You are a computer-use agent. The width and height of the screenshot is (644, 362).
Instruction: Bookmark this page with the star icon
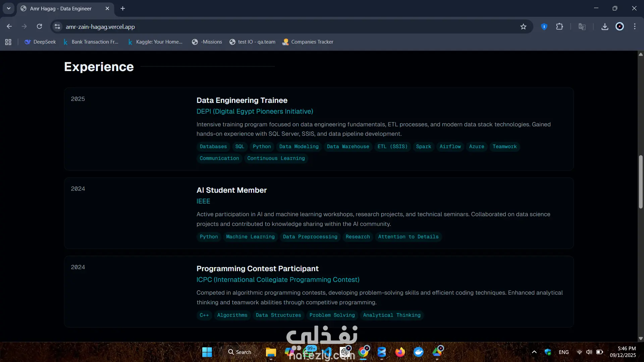click(523, 26)
